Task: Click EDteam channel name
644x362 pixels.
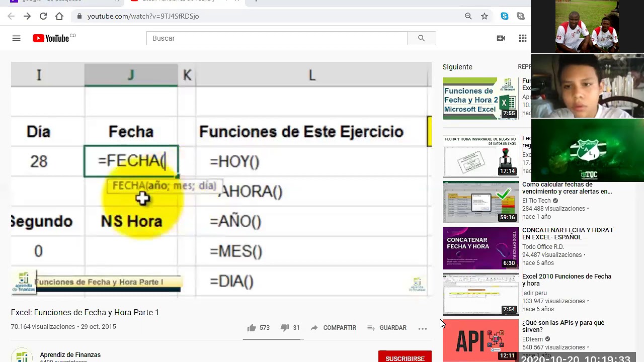Action: (x=533, y=339)
